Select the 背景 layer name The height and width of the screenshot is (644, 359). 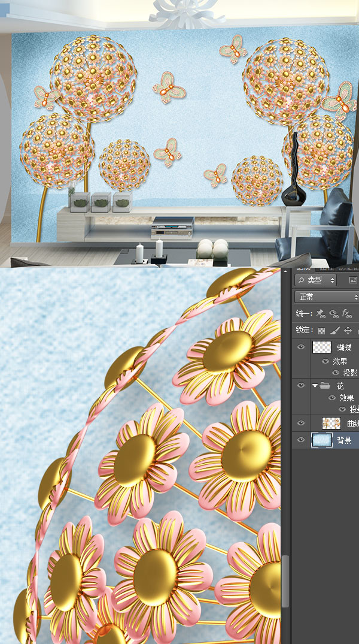344,440
